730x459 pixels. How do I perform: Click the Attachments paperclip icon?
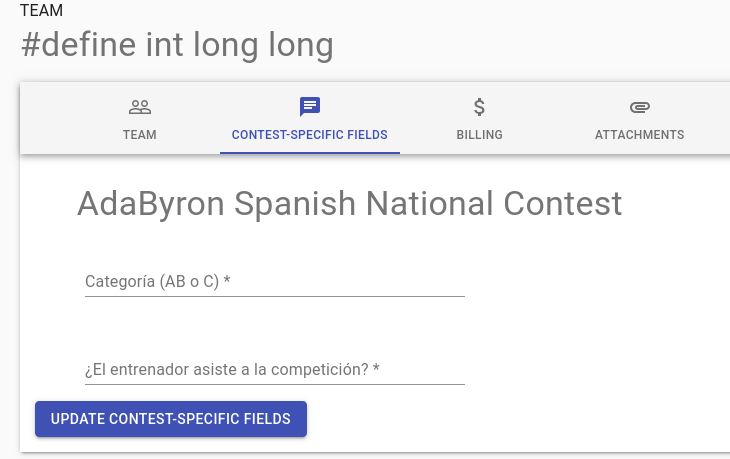point(639,107)
